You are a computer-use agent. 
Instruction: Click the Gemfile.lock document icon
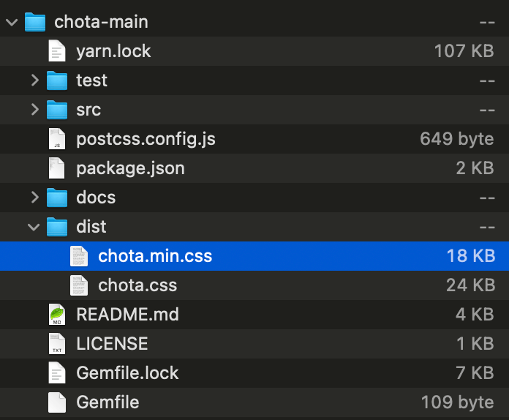(57, 373)
